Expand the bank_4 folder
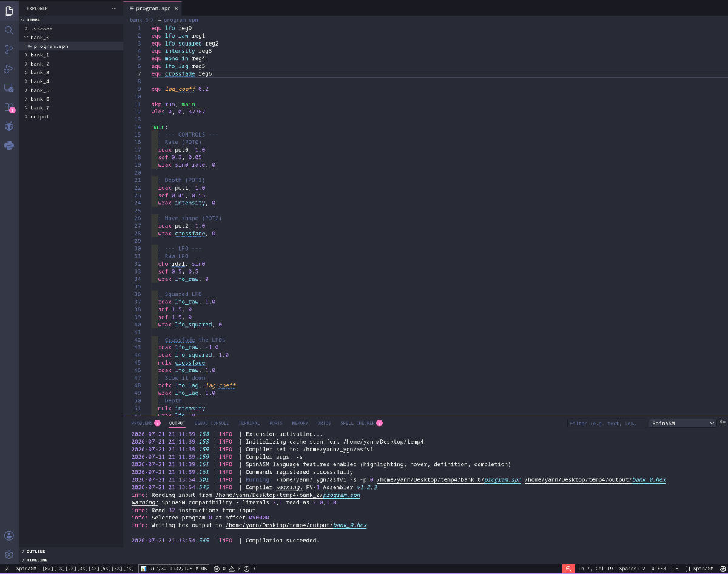Image resolution: width=728 pixels, height=574 pixels. (72, 81)
